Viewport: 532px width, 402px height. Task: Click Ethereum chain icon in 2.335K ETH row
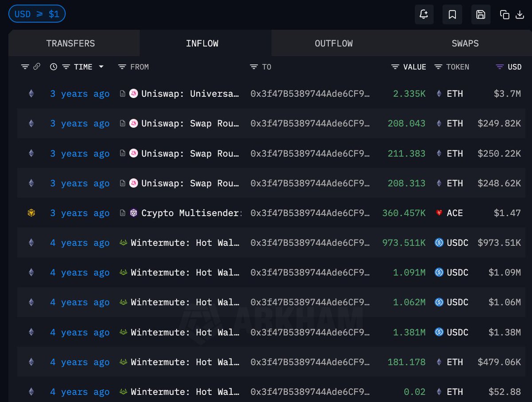point(31,94)
